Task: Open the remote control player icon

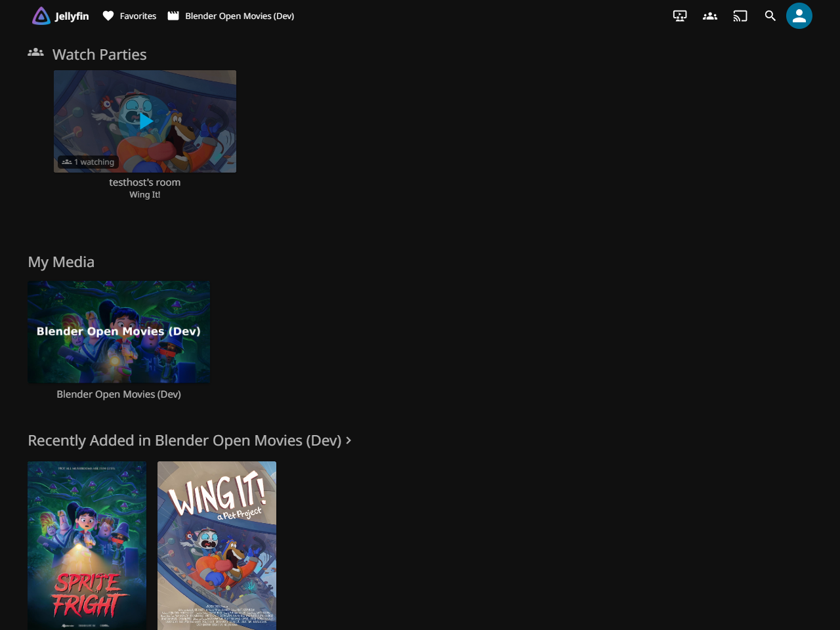Action: point(680,16)
